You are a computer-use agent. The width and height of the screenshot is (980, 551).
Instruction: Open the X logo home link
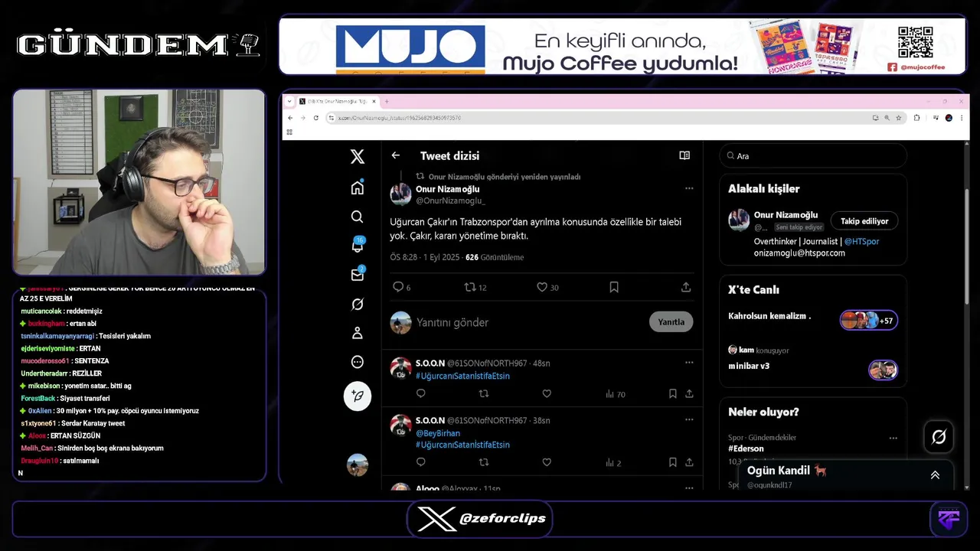(358, 156)
